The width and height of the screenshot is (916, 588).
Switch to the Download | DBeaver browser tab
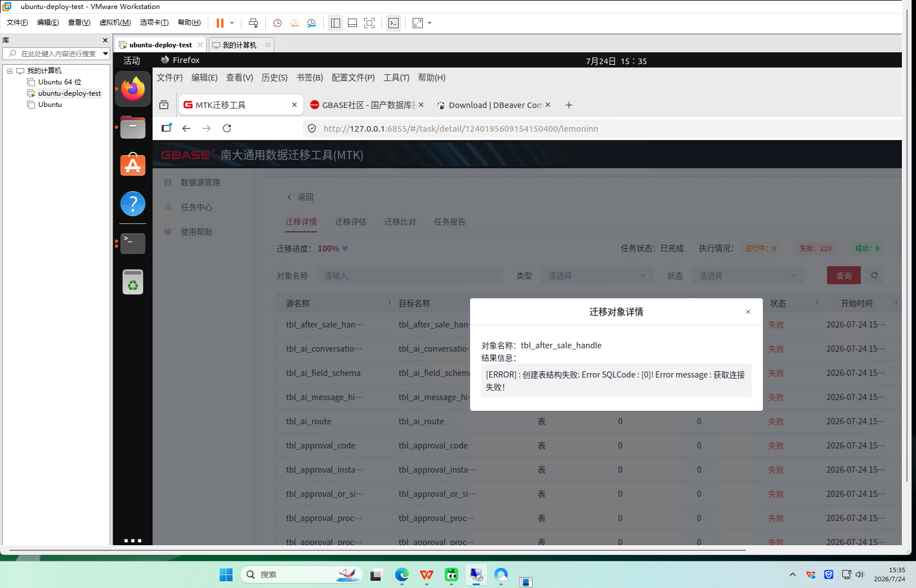[494, 105]
